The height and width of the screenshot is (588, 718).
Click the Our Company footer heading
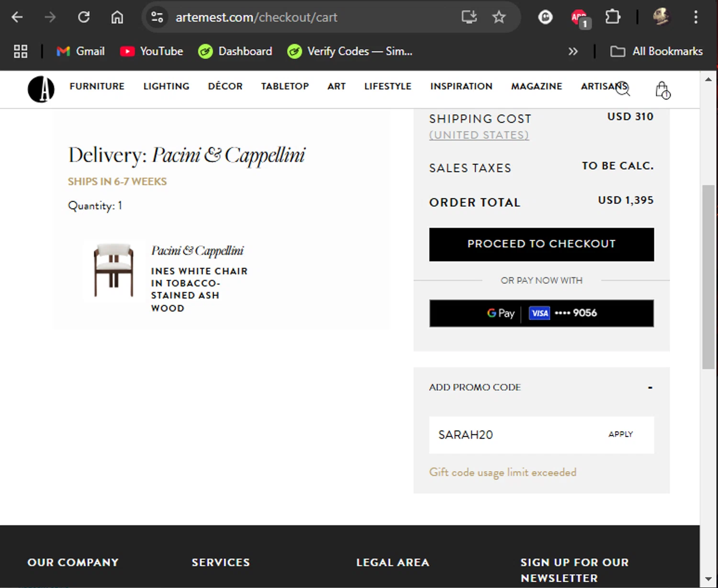coord(73,562)
